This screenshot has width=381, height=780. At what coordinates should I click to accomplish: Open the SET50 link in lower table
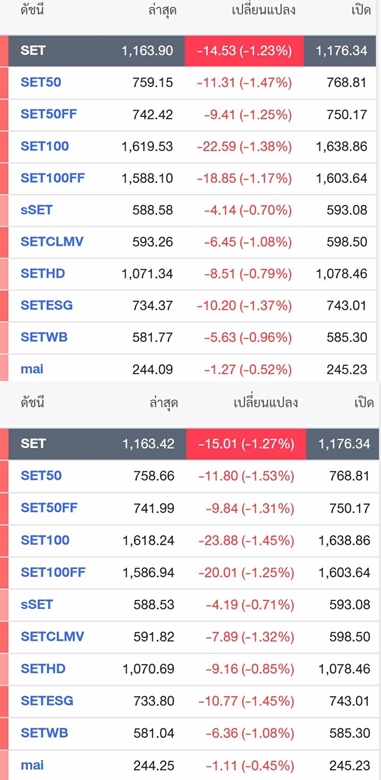[x=41, y=476]
